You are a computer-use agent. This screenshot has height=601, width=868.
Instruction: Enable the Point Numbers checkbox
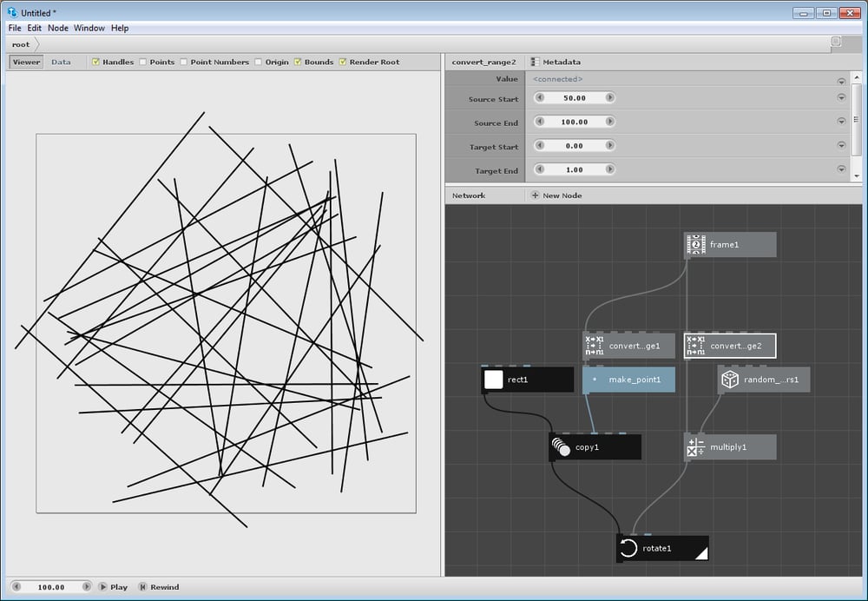184,62
